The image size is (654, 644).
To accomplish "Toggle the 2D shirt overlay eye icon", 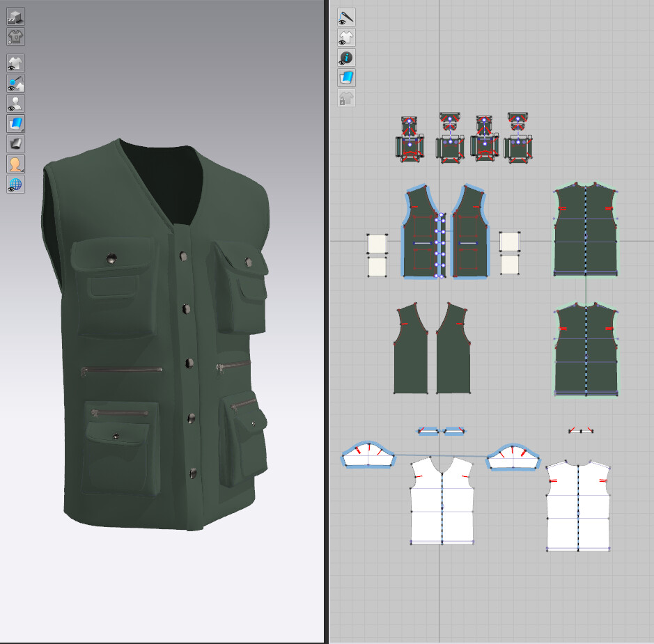I will click(346, 38).
